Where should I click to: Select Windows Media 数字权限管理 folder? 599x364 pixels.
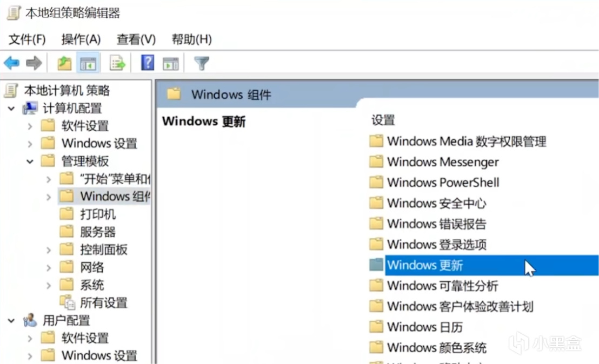pyautogui.click(x=467, y=141)
